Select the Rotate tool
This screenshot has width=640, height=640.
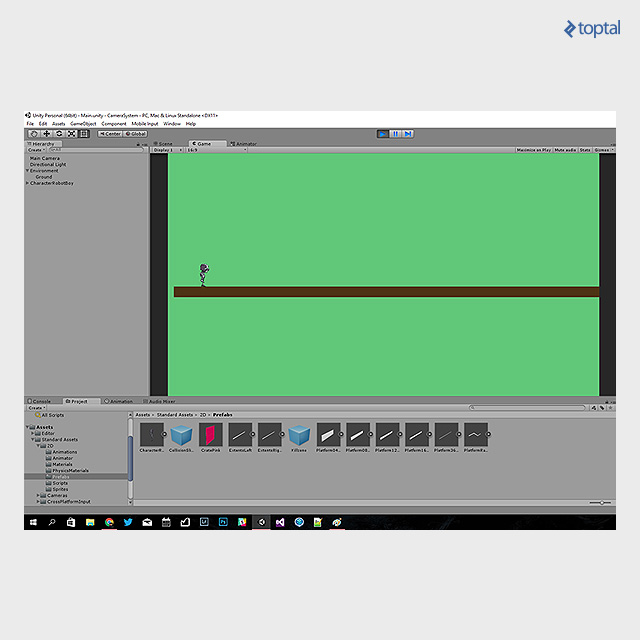tap(59, 133)
